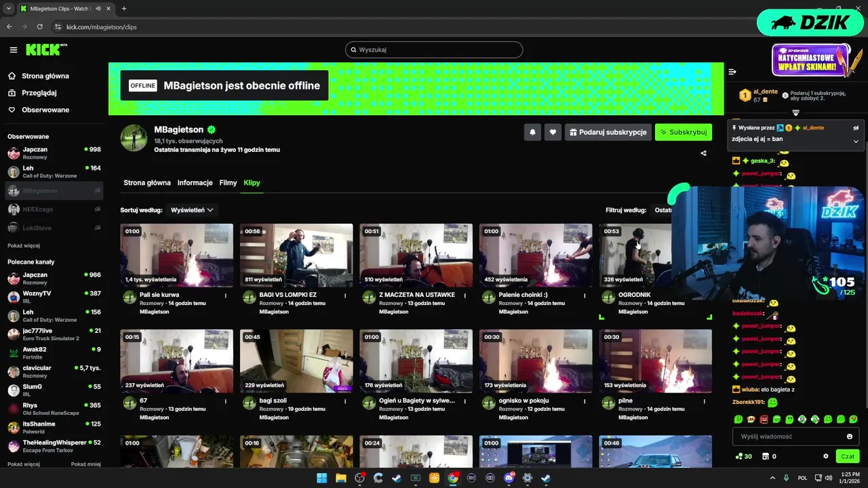Play the bagi szoll clip thumbnail
Viewport: 868px width, 488px height.
point(296,361)
